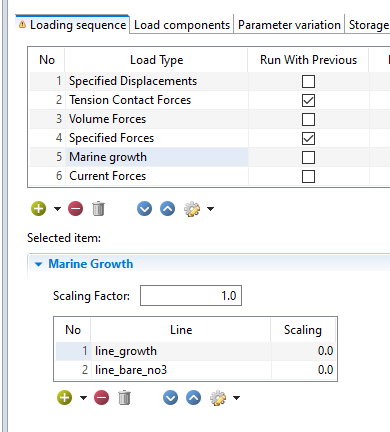Remove selected load from loading sequence
The width and height of the screenshot is (390, 432).
[76, 209]
